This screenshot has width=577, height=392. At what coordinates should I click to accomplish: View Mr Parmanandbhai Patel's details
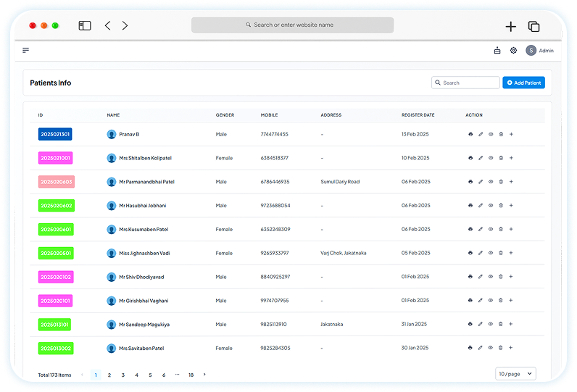click(x=491, y=182)
